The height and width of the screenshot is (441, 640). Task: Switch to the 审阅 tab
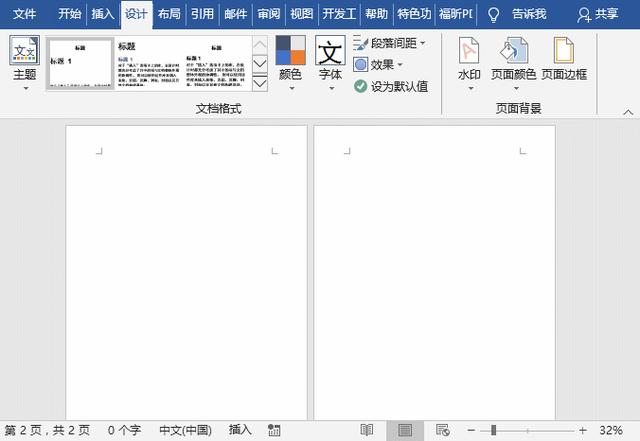(269, 14)
